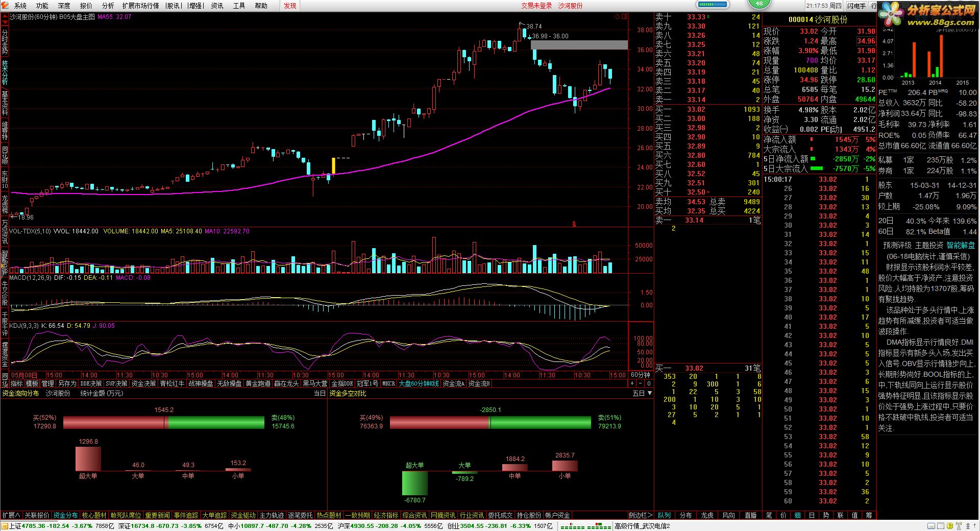Open 预测评级 link in info panel
This screenshot has width=980, height=531.
coord(897,246)
